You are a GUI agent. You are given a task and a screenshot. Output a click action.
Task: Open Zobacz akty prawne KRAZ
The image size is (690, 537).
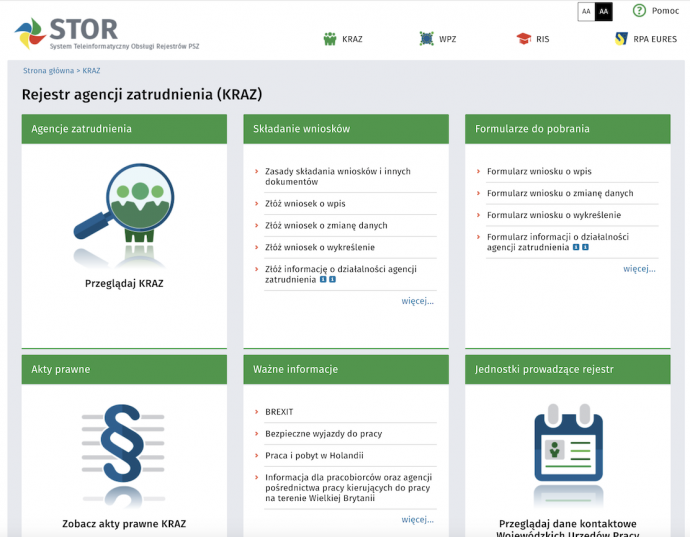(124, 524)
